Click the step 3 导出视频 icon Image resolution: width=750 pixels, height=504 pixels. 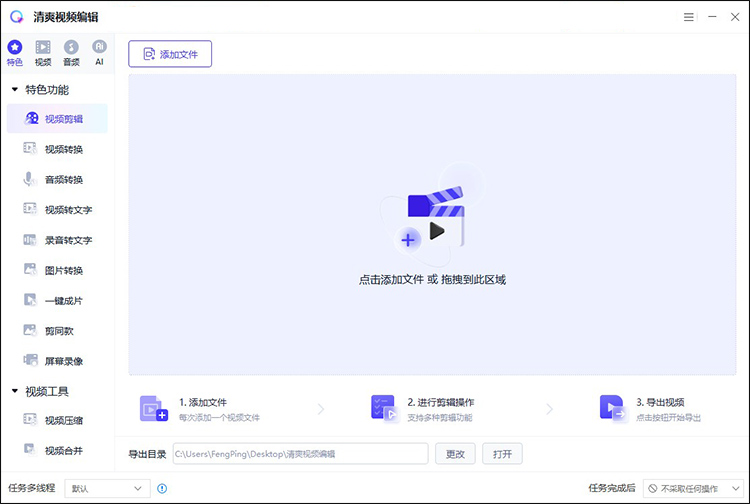(x=613, y=408)
